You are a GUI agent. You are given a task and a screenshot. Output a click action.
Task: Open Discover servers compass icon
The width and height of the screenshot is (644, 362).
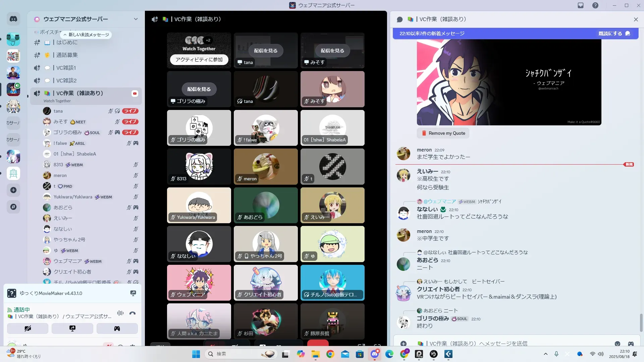[x=13, y=207]
